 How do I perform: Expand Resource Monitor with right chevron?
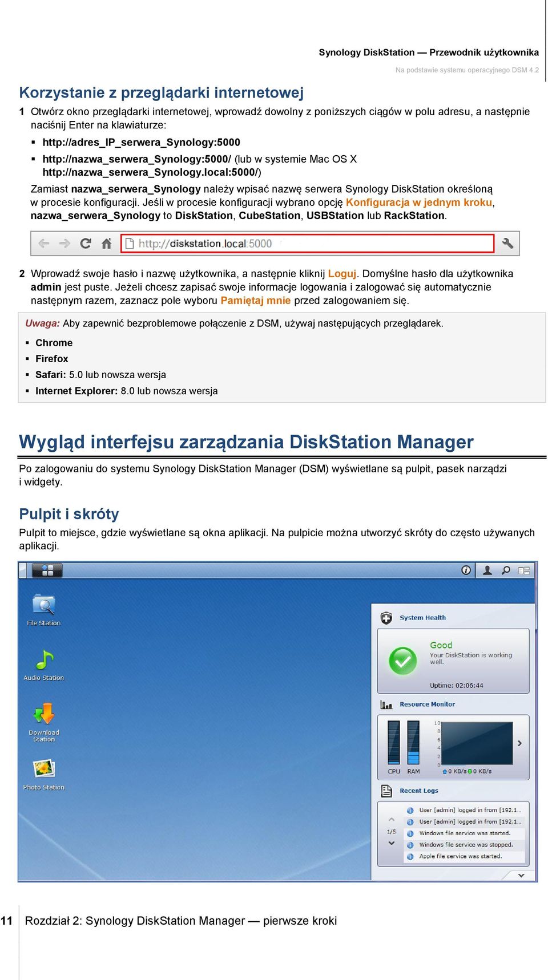[x=519, y=743]
